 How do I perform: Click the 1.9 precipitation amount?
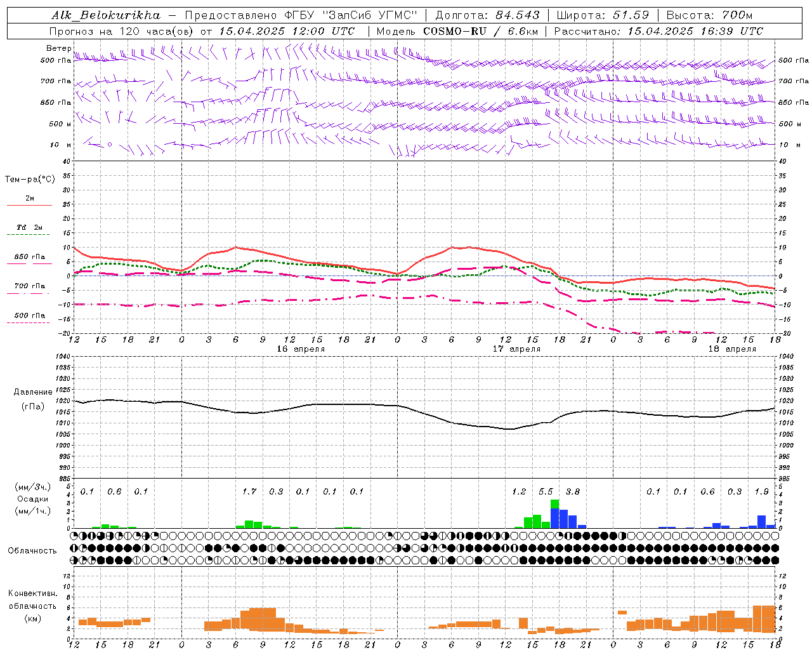click(761, 491)
